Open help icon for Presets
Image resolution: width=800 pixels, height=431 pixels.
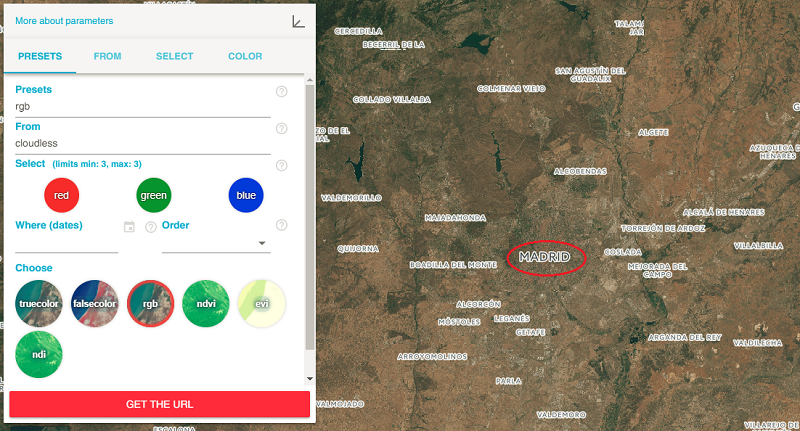coord(282,91)
